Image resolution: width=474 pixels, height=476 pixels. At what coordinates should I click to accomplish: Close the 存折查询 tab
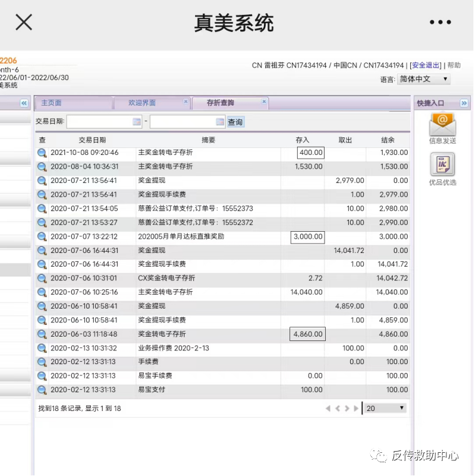point(264,101)
